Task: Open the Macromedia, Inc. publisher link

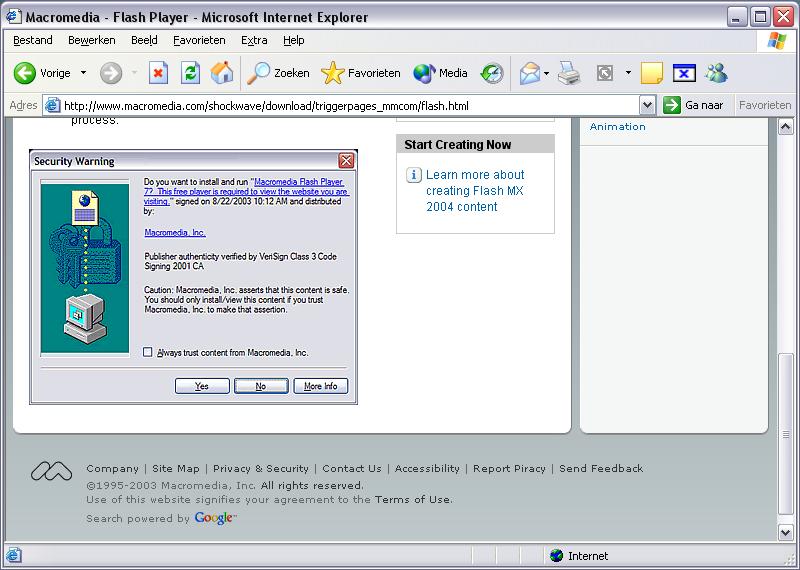Action: pyautogui.click(x=175, y=233)
